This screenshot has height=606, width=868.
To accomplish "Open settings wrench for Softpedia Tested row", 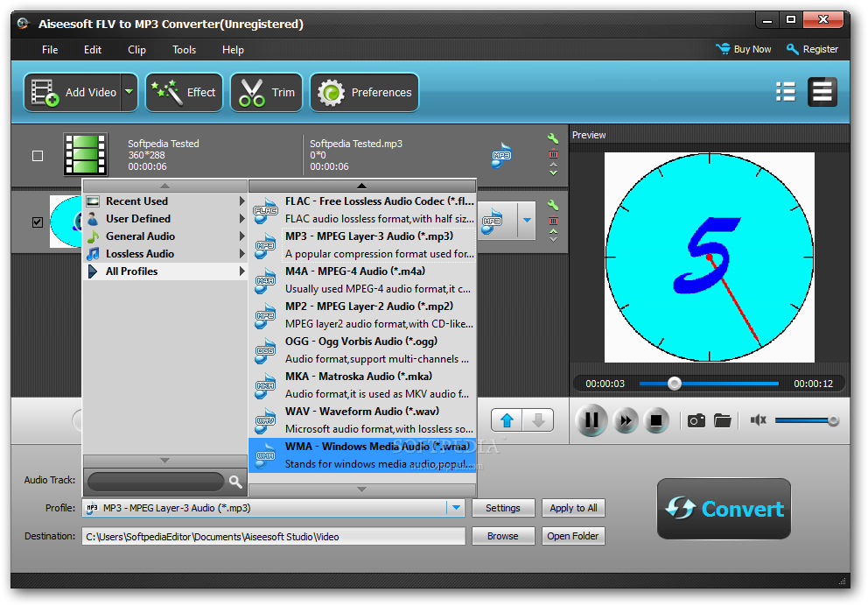I will [x=552, y=138].
